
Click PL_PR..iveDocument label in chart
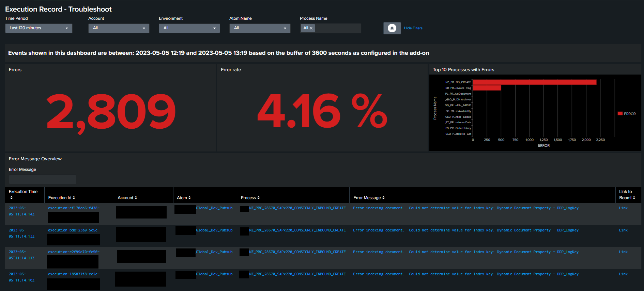point(458,94)
